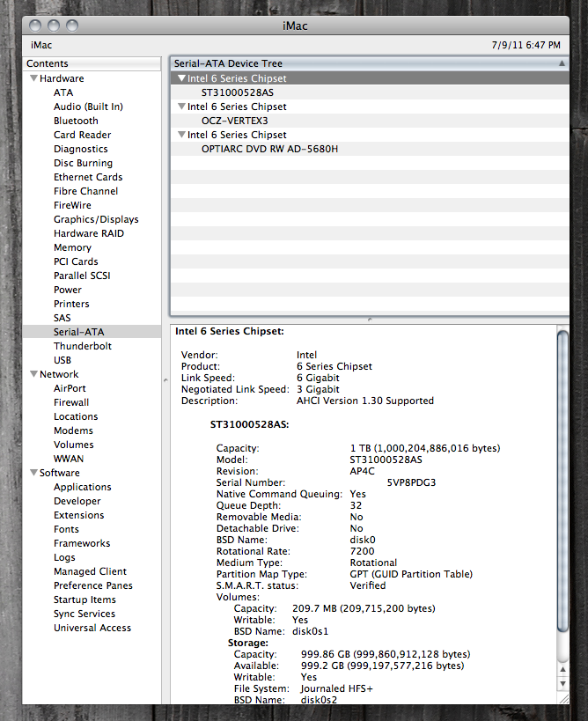Open Diagnostics section
The width and height of the screenshot is (588, 721).
[x=80, y=149]
